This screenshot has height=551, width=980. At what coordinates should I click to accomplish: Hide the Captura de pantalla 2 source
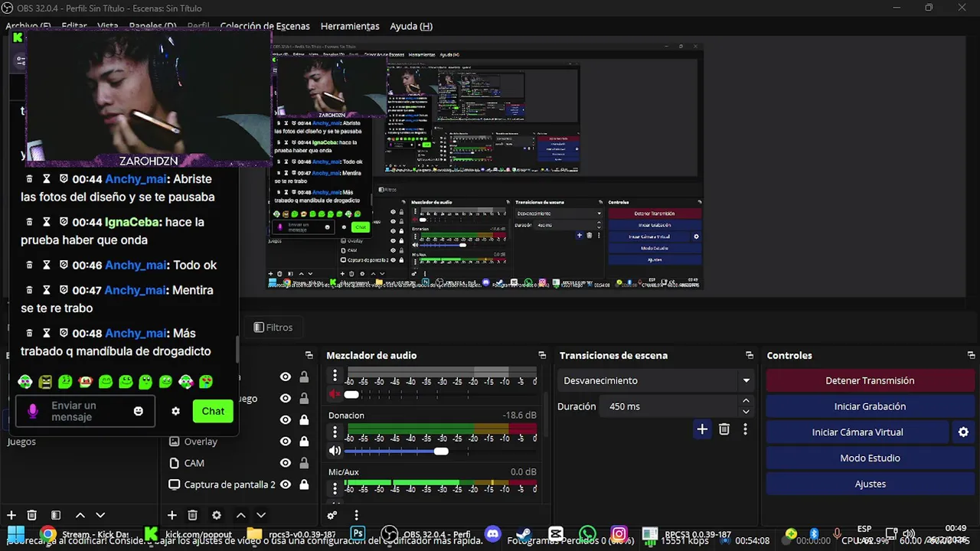click(286, 484)
